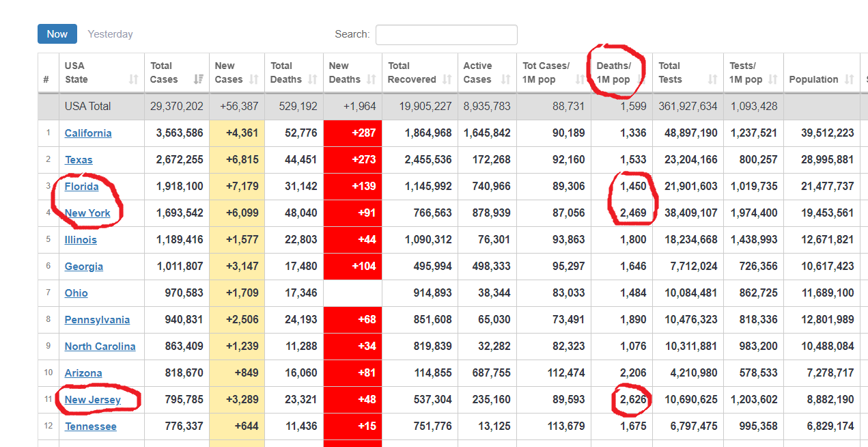The height and width of the screenshot is (447, 868).
Task: Click Illinois total recovered 1,090,312
Action: 428,240
